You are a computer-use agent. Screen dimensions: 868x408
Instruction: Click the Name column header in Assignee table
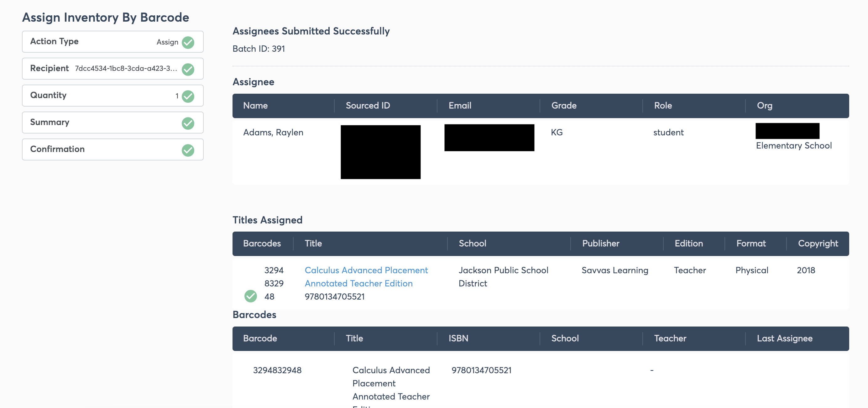coord(255,106)
